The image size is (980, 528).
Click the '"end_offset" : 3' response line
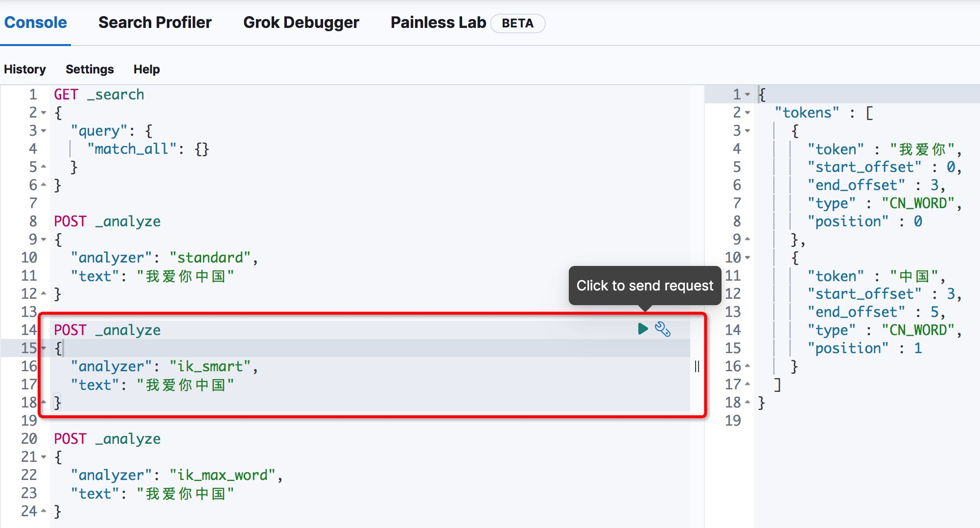[876, 185]
